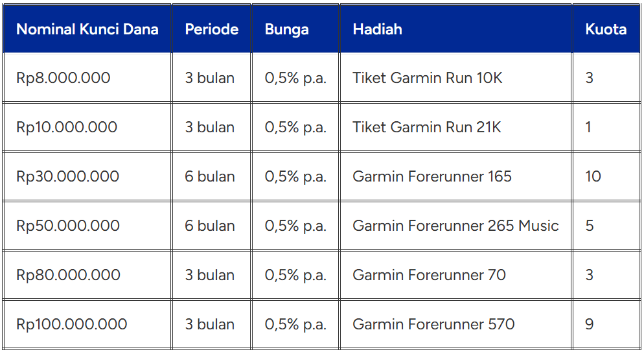Screen dimensions: 644x354
Task: Select the Hadiah column header
Action: coord(456,29)
